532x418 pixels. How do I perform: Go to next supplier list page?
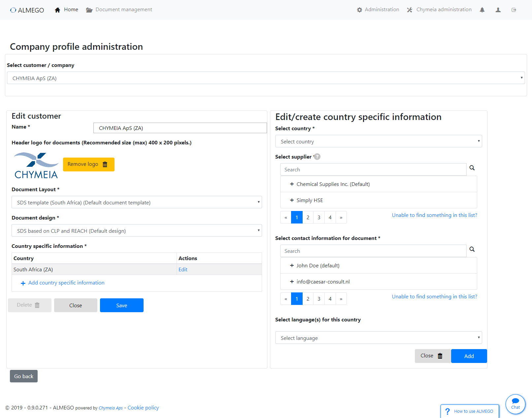341,217
